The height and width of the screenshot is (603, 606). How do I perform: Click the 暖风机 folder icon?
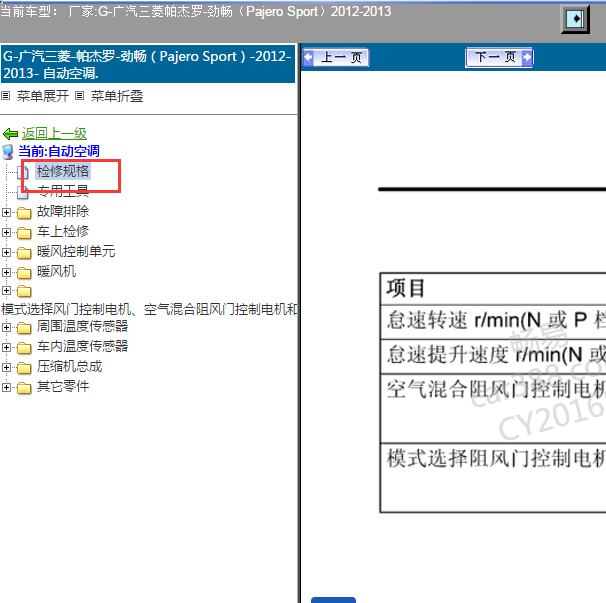(x=24, y=273)
